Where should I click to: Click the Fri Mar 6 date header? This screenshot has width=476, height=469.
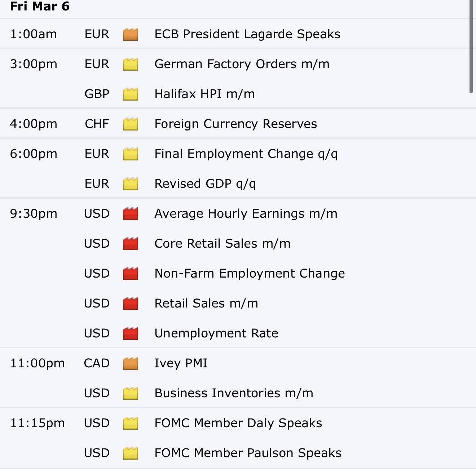40,6
